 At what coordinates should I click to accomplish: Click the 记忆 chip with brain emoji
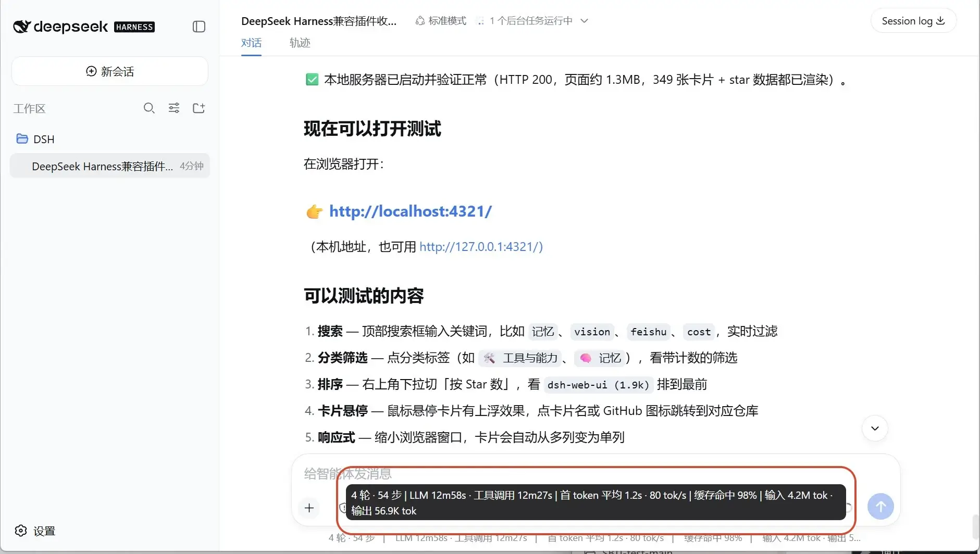(x=600, y=358)
